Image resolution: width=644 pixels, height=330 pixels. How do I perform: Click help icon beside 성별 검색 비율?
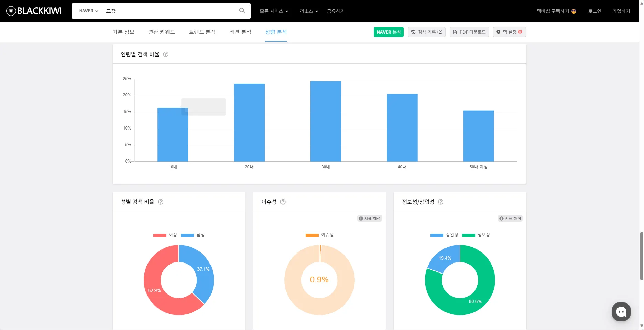pos(161,202)
